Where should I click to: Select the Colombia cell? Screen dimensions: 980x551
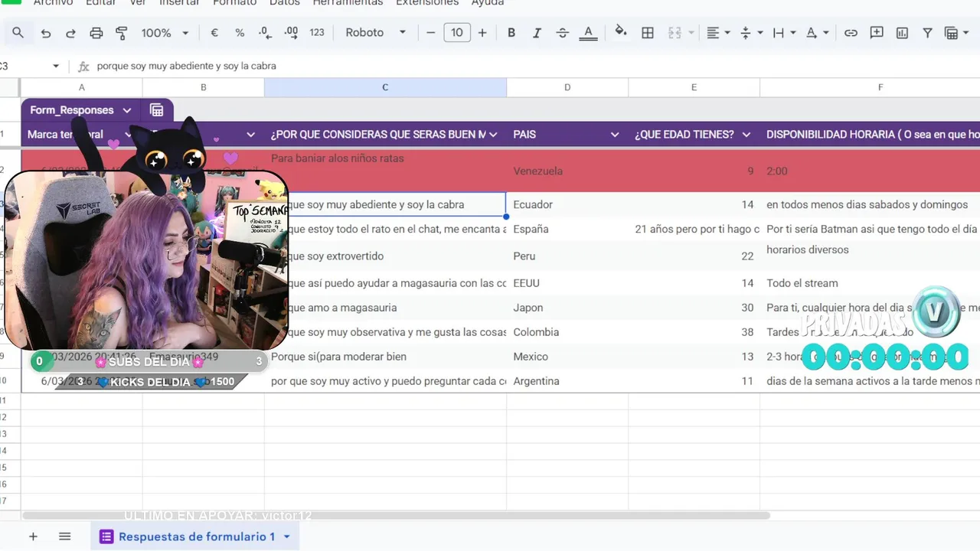[x=567, y=332]
